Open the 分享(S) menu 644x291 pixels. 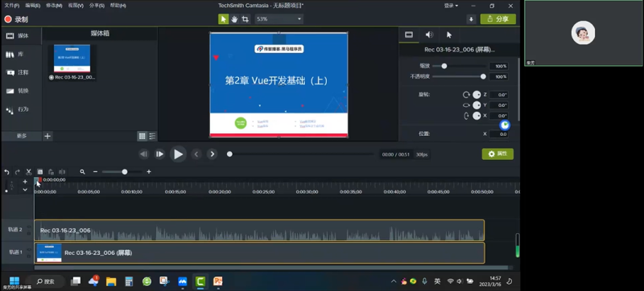[97, 6]
